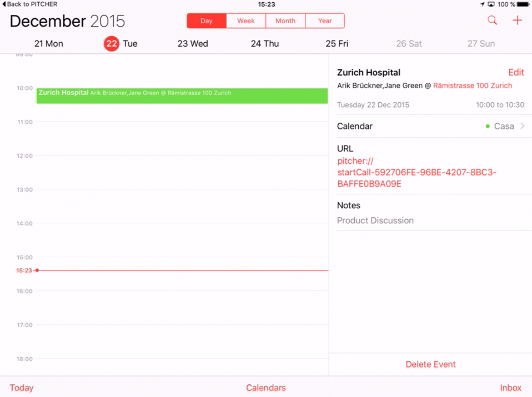Jump to Today
Image resolution: width=532 pixels, height=397 pixels.
coord(22,387)
